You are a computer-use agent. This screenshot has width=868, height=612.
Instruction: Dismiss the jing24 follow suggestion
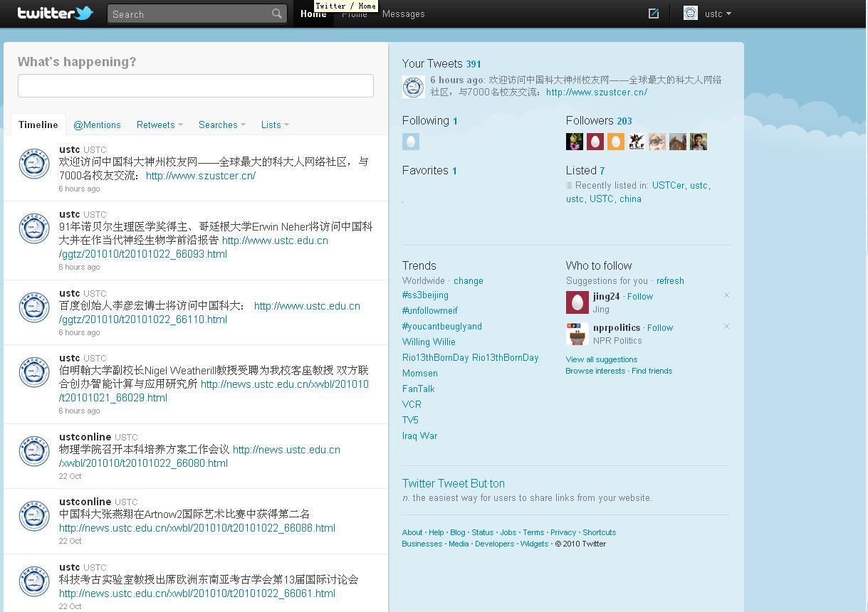pyautogui.click(x=726, y=295)
